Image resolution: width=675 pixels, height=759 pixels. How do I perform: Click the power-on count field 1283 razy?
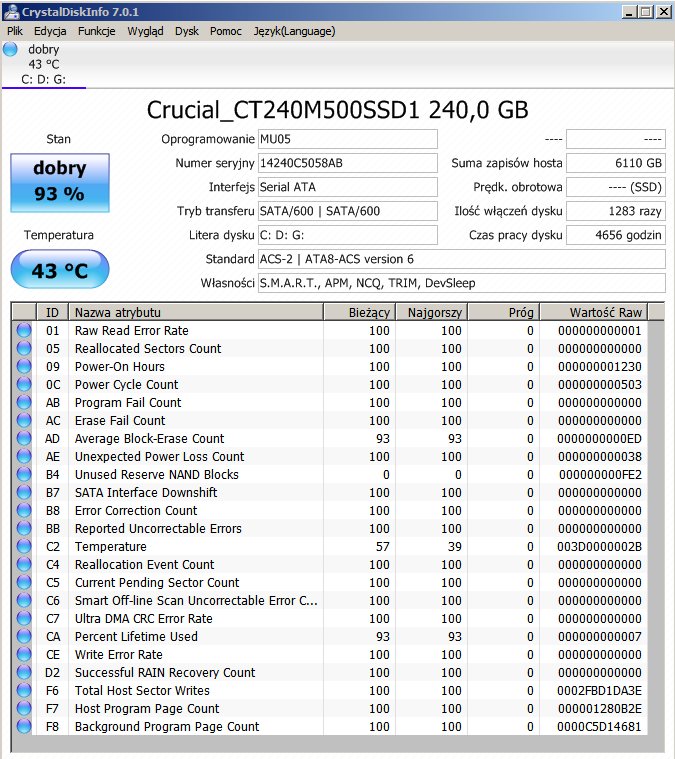616,211
